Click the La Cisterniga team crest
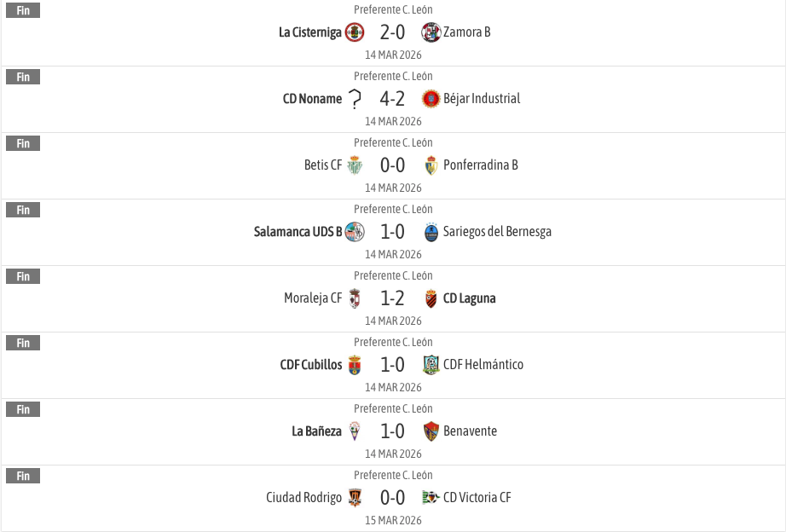The height and width of the screenshot is (532, 786). [x=355, y=32]
